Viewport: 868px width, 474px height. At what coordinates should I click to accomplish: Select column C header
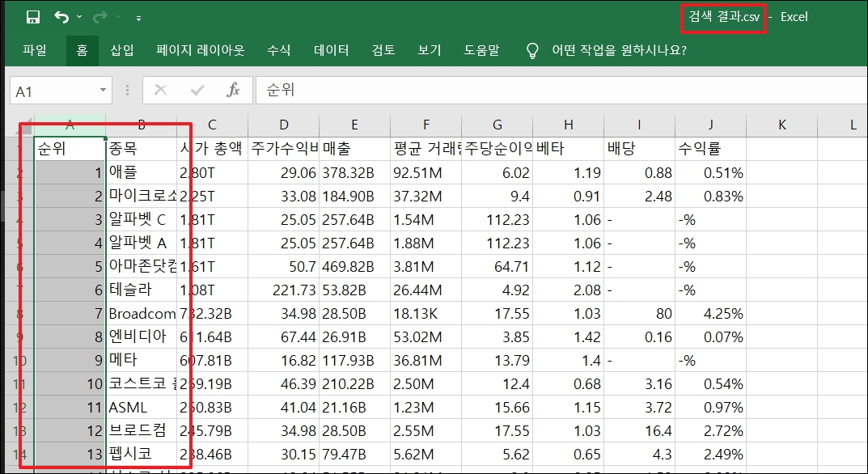click(212, 125)
